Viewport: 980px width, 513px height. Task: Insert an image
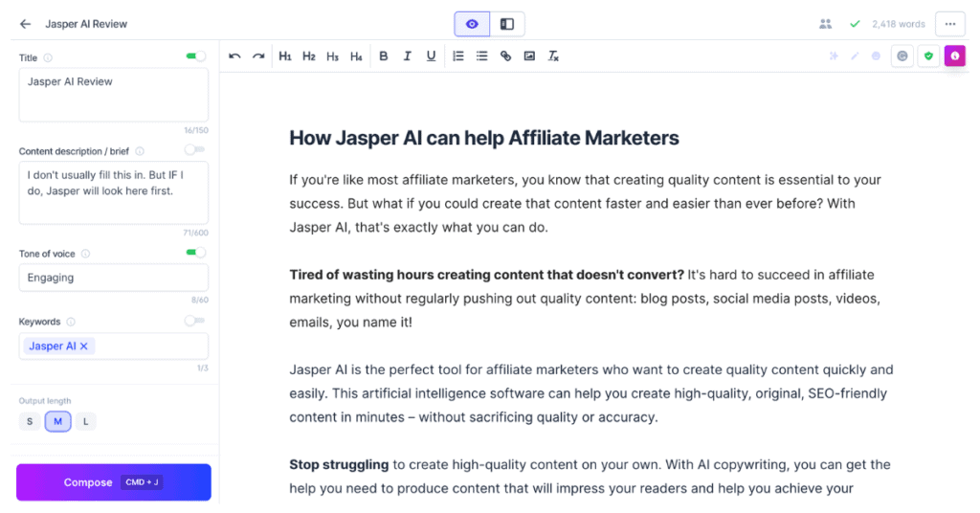[529, 56]
